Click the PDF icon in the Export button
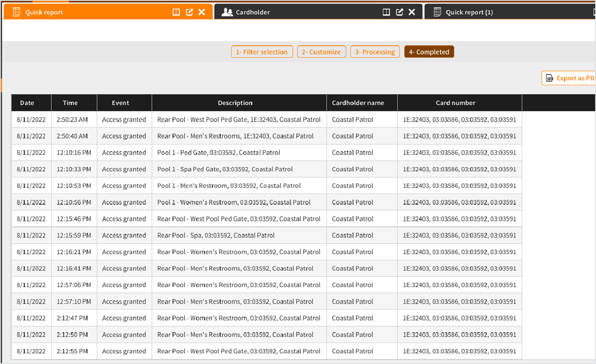This screenshot has height=364, width=596. tap(550, 78)
